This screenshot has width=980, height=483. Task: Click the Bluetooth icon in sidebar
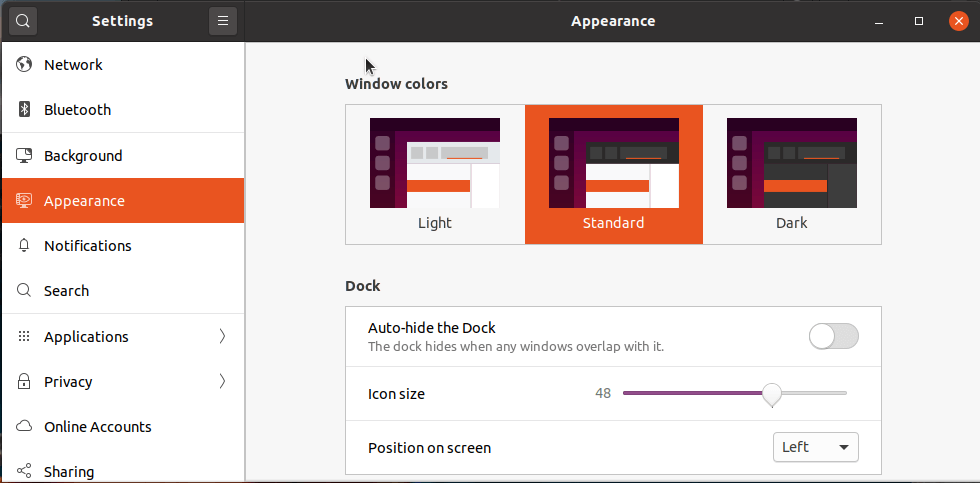tap(24, 109)
